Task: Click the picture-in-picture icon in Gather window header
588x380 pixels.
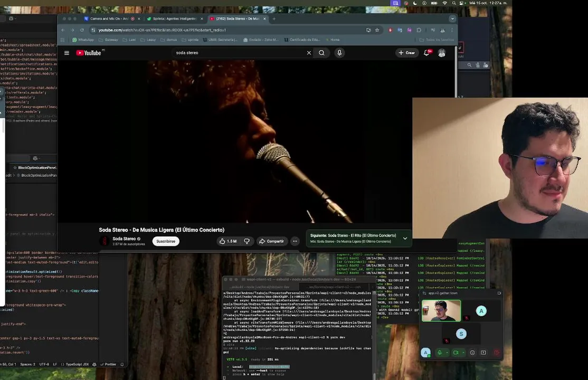Action: point(499,293)
